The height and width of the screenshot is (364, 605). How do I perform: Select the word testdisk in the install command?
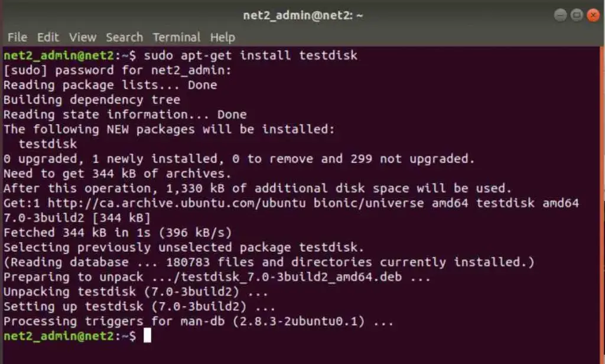tap(329, 55)
